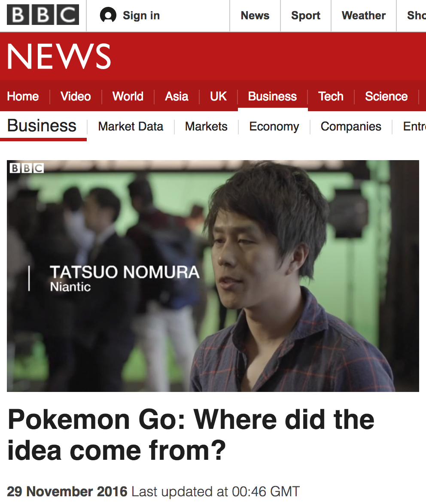This screenshot has width=426, height=504.
Task: Click the Sign in user avatar icon
Action: [x=108, y=15]
